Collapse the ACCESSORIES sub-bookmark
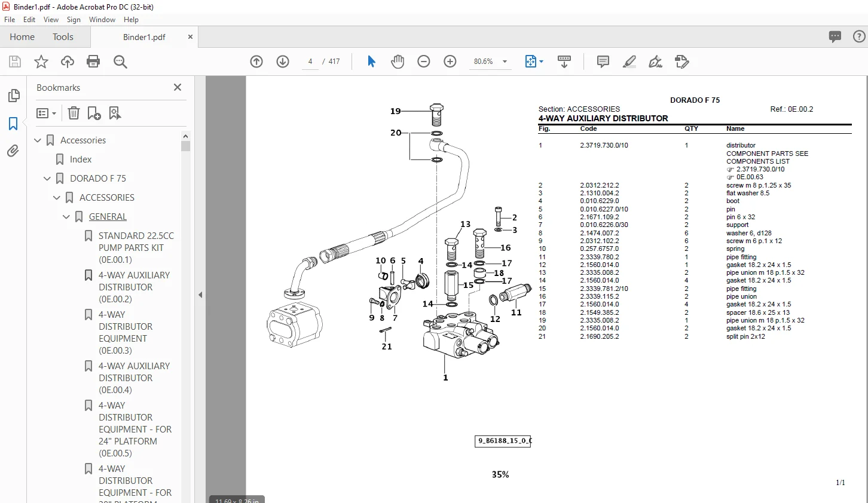 (x=57, y=198)
